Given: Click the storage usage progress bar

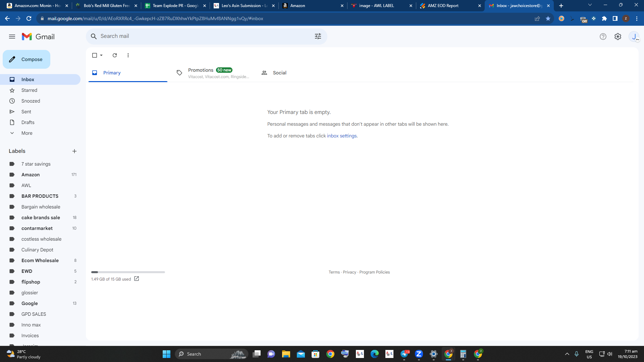Looking at the screenshot, I should point(128,272).
